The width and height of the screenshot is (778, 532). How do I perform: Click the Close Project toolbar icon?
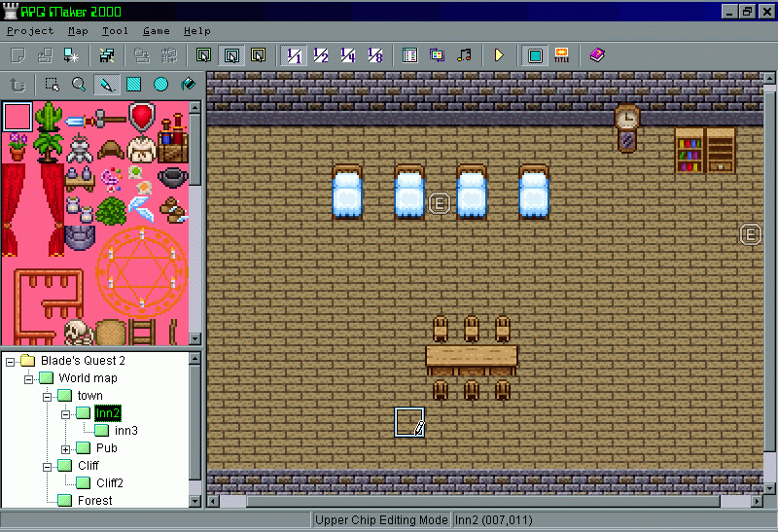tap(71, 55)
